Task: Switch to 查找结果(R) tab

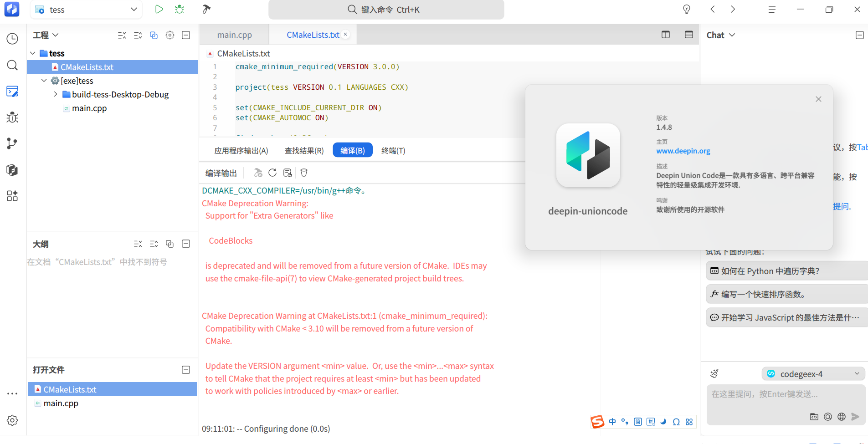Action: pos(304,151)
